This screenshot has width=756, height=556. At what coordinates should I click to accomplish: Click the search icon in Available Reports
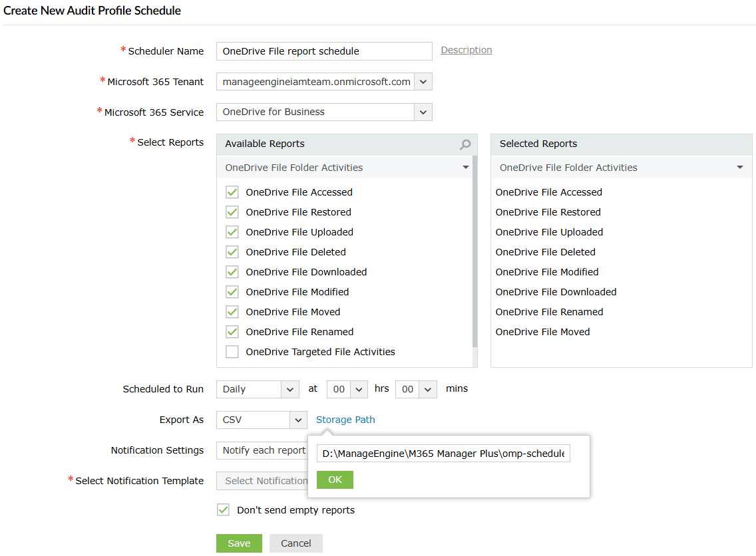click(x=465, y=144)
